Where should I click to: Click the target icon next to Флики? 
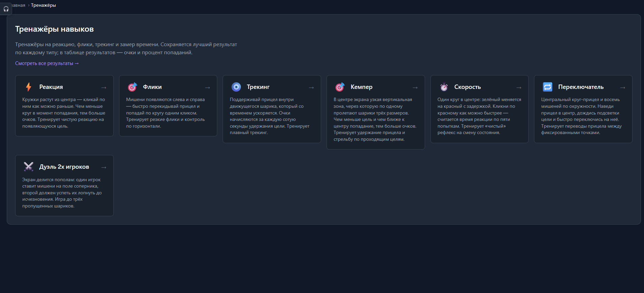tap(132, 87)
